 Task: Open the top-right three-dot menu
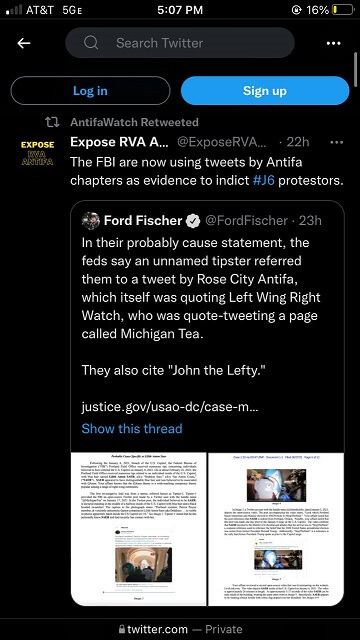(x=333, y=43)
